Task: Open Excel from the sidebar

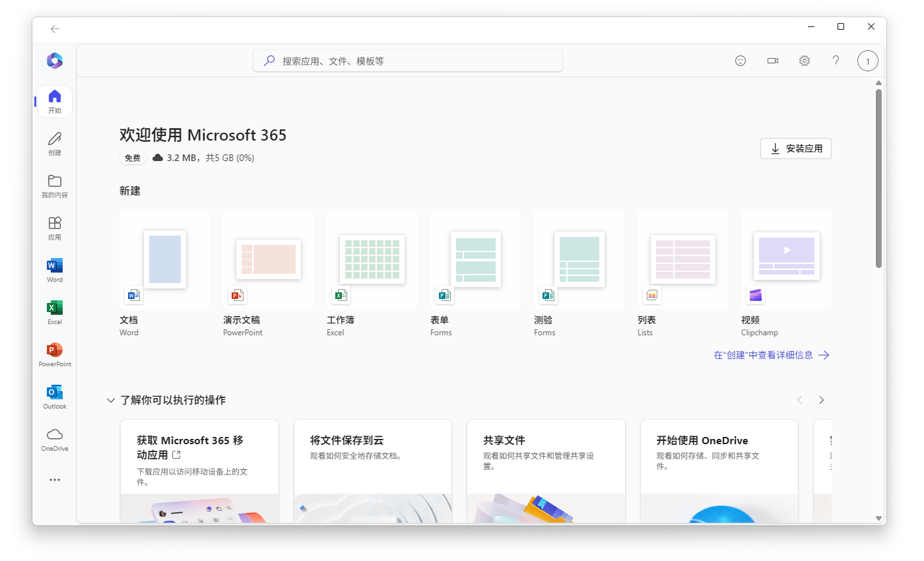Action: coord(54,312)
